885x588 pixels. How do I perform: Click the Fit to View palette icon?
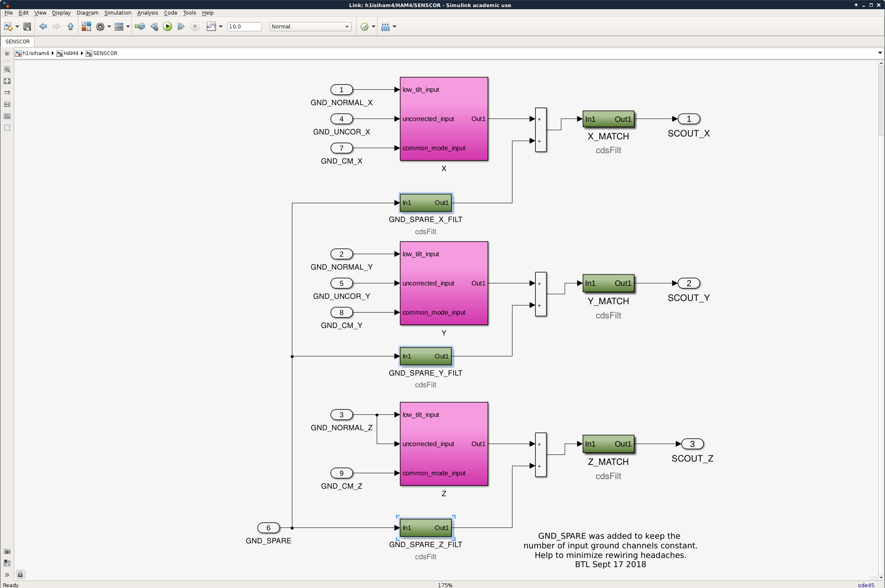(7, 81)
